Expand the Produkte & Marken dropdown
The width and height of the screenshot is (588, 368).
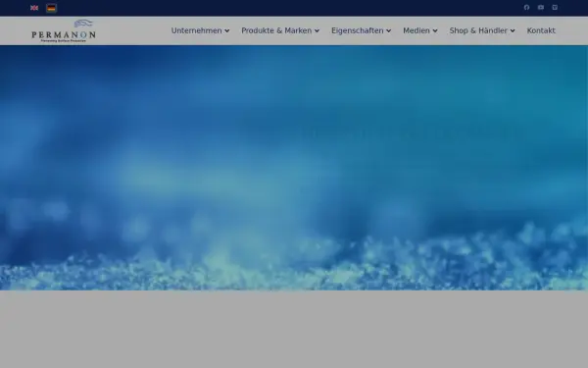pos(280,30)
